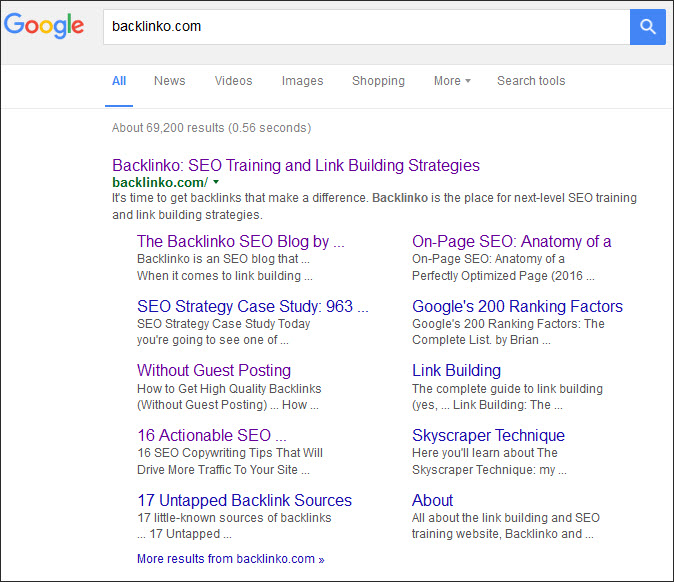Select the All results tab
The width and height of the screenshot is (674, 582).
tap(119, 81)
